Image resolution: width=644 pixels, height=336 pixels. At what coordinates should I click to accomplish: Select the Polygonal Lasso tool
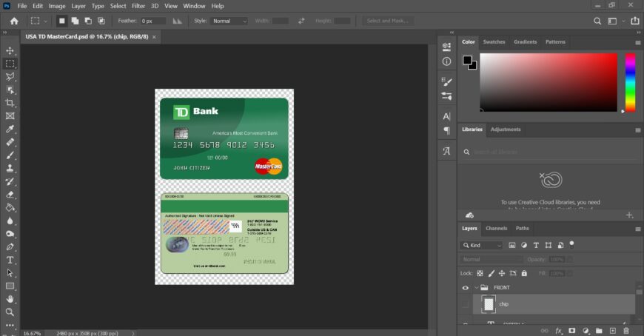(x=10, y=77)
